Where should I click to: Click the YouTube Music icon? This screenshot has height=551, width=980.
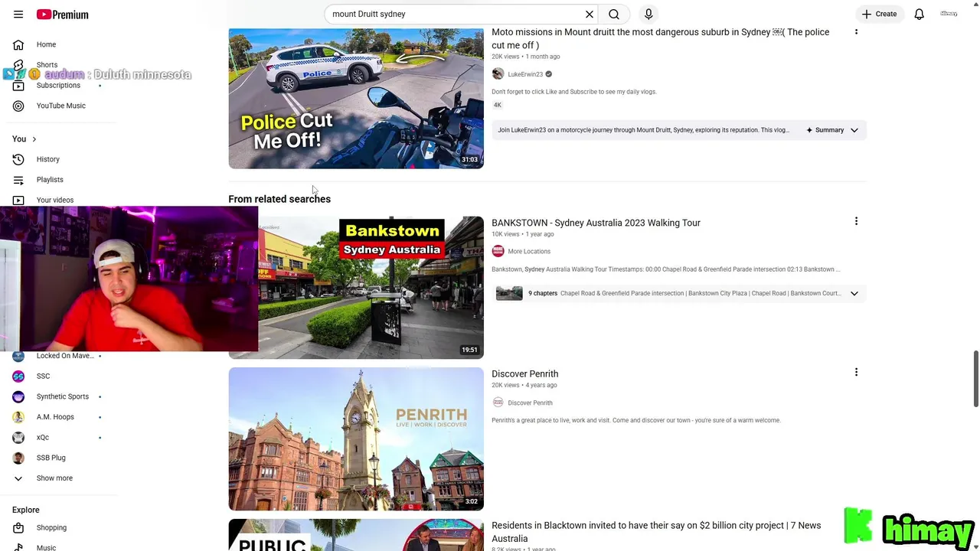(18, 106)
